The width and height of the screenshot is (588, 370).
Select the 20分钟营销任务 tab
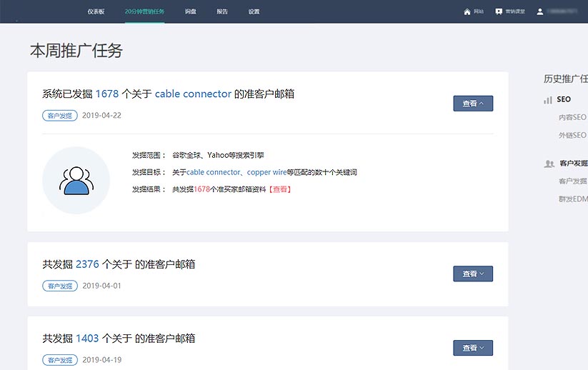(144, 12)
